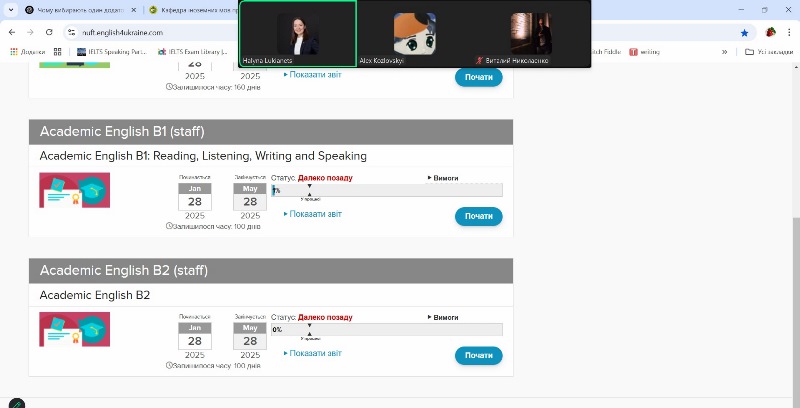The width and height of the screenshot is (800, 408).
Task: Open the Chrome three-dot menu
Action: 789,32
